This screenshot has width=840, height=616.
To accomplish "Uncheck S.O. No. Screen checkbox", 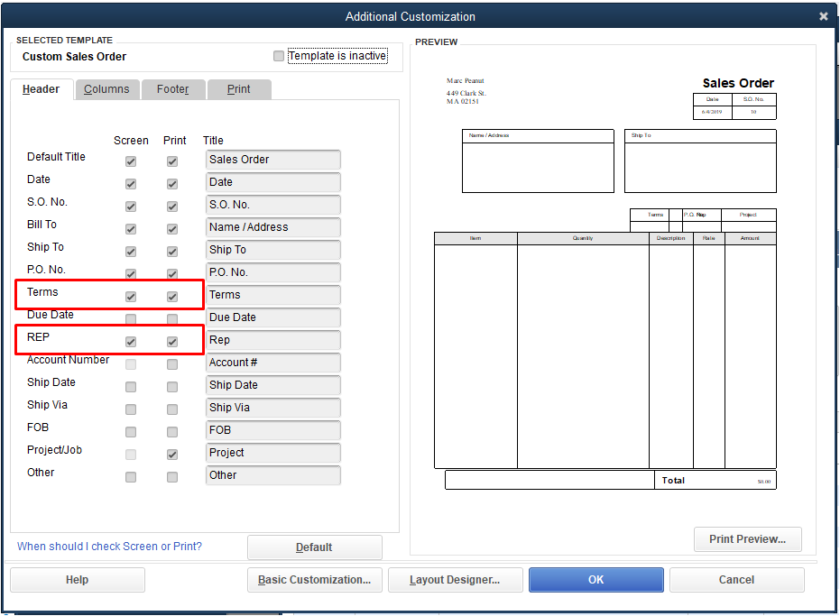I will pos(131,207).
